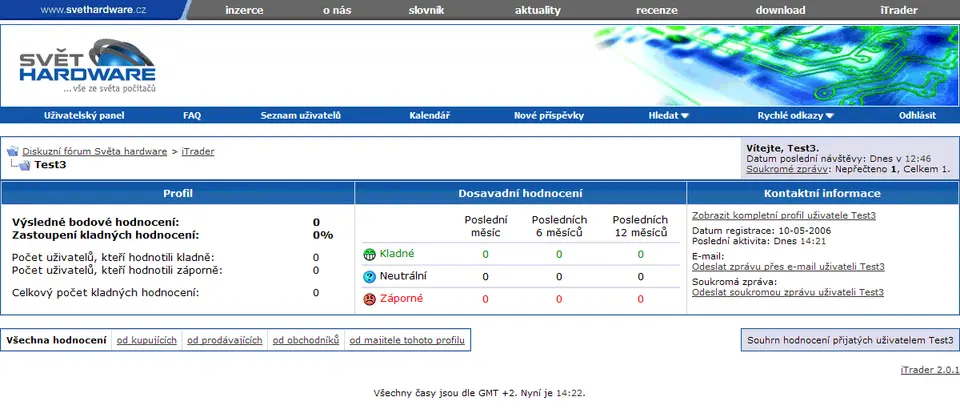Screen dimensions: 960x410
Task: Open the recenze top menu item
Action: (x=656, y=11)
